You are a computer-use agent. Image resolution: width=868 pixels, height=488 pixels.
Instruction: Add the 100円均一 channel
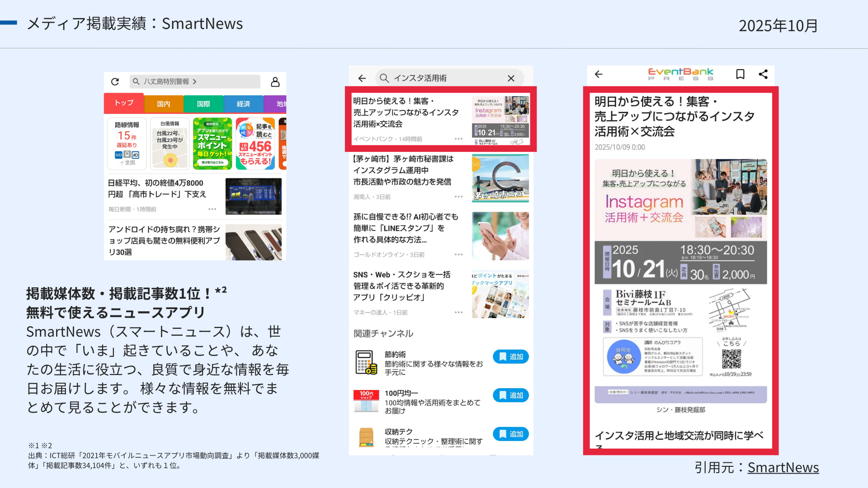510,395
